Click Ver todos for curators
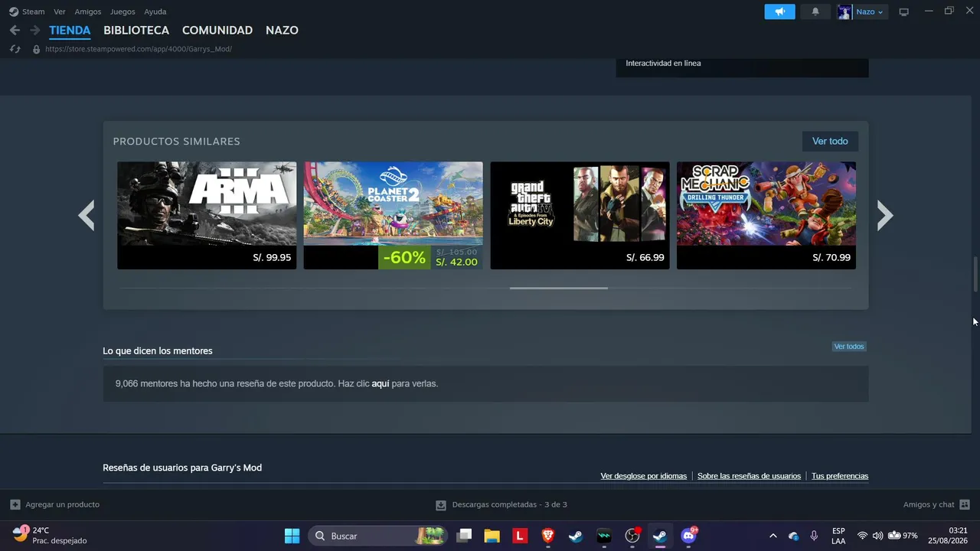 (849, 347)
